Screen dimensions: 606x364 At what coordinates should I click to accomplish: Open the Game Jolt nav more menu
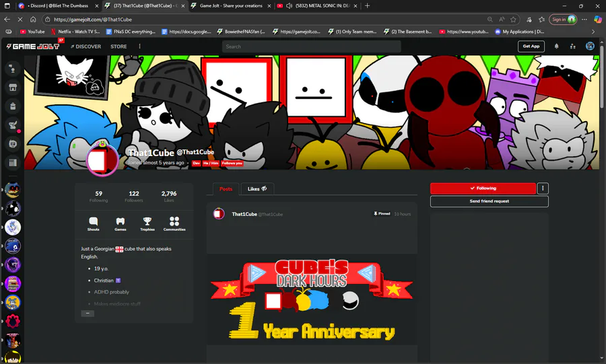click(x=139, y=46)
